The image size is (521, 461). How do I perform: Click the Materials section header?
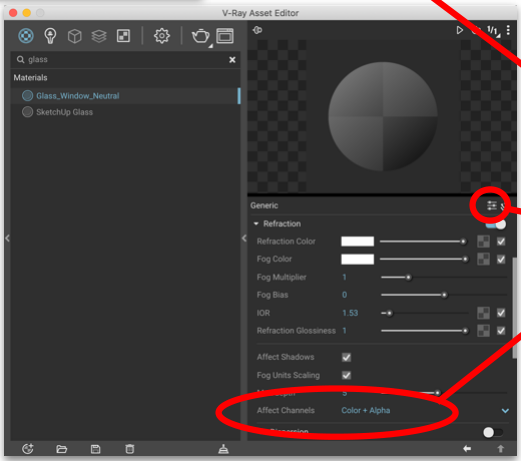coord(31,78)
